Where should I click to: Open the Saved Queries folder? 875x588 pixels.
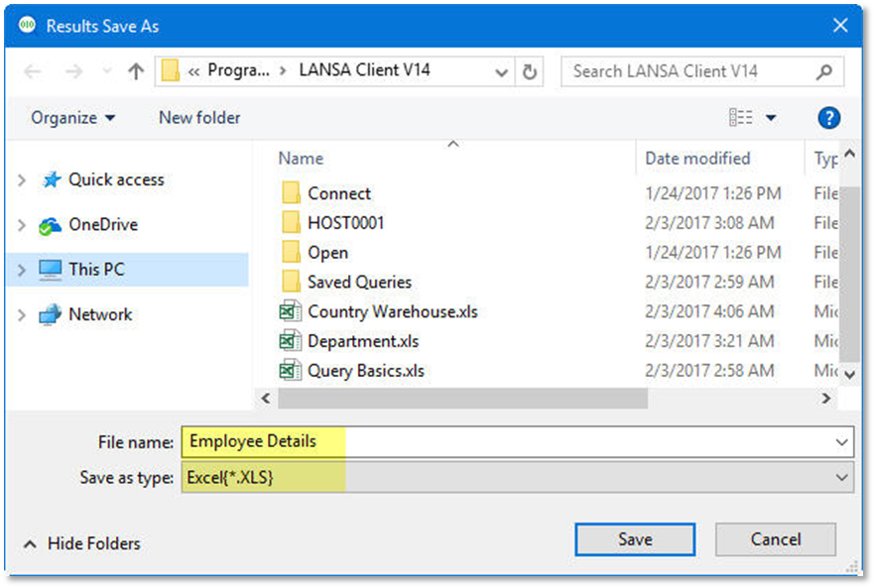pos(358,282)
